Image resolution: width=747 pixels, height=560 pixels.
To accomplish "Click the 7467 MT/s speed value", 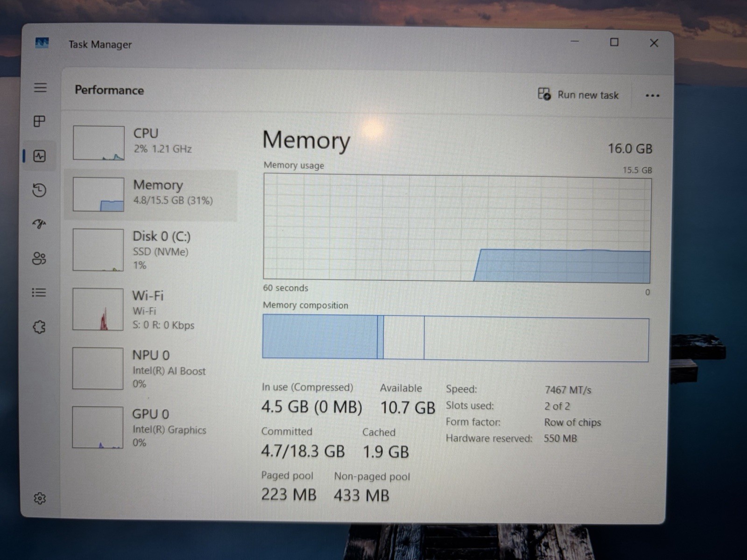I will (568, 390).
